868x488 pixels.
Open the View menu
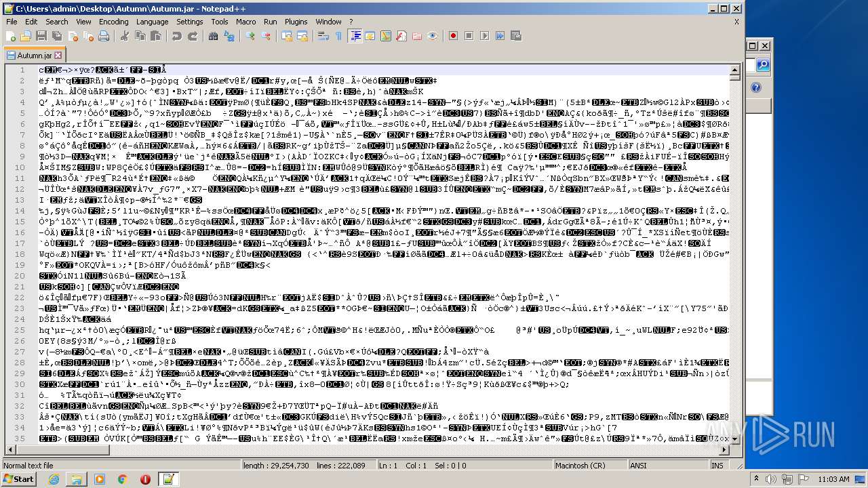tap(83, 22)
